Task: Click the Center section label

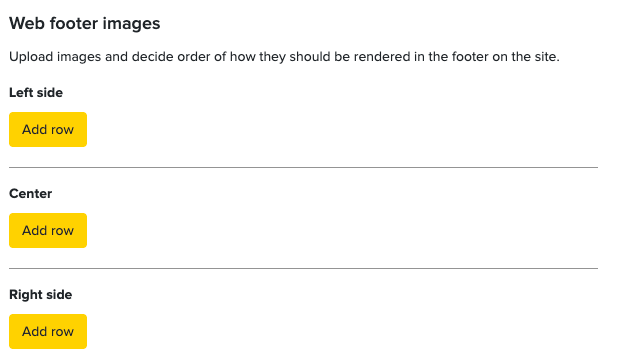Action: [30, 194]
